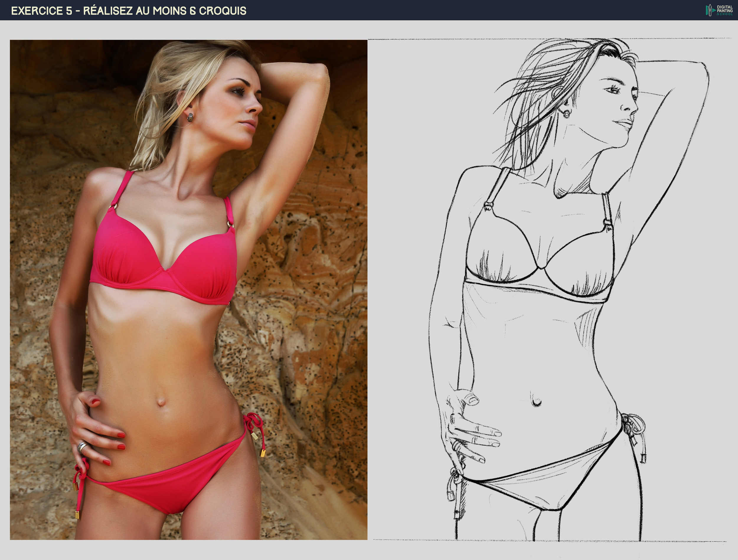This screenshot has height=560, width=738.
Task: Click the word 'CROQUIS' in the header
Action: (x=223, y=11)
